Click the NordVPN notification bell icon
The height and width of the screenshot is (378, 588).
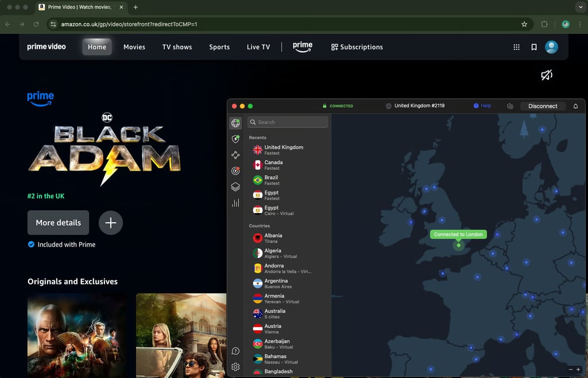(x=575, y=106)
